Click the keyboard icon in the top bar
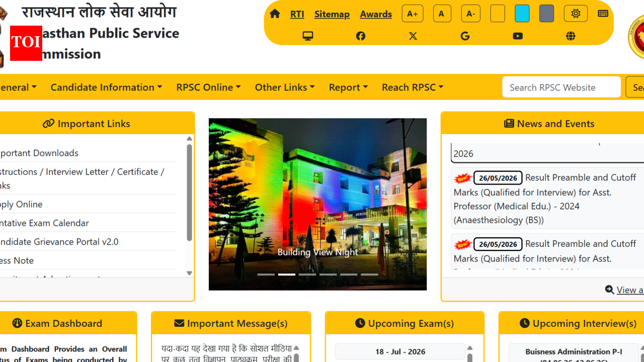Image resolution: width=644 pixels, height=362 pixels. coord(603,14)
